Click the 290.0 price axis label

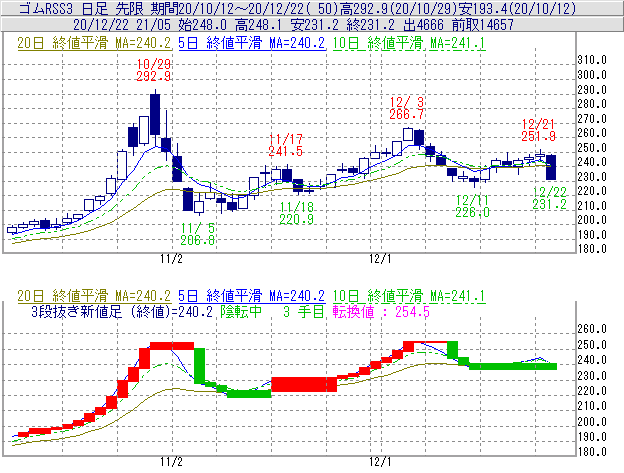tap(592, 90)
